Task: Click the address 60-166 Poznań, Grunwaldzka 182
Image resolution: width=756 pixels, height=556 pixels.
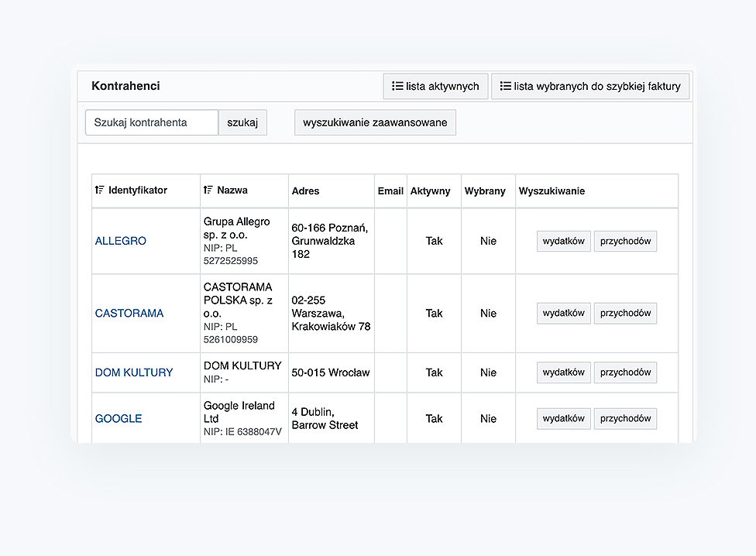Action: (330, 241)
